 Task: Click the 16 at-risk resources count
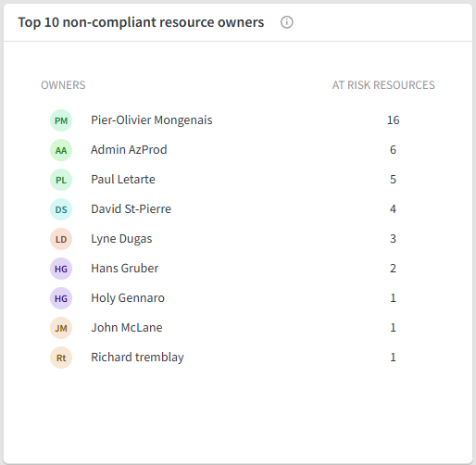[393, 120]
